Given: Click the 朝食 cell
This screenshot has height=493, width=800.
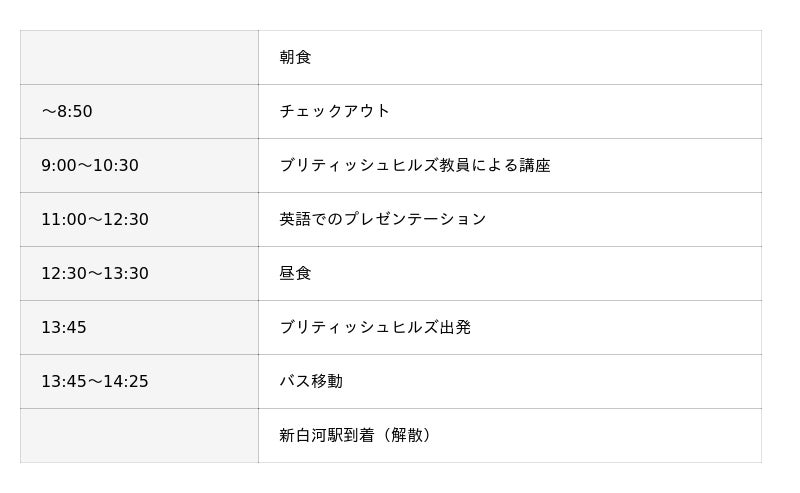Looking at the screenshot, I should 296,58.
